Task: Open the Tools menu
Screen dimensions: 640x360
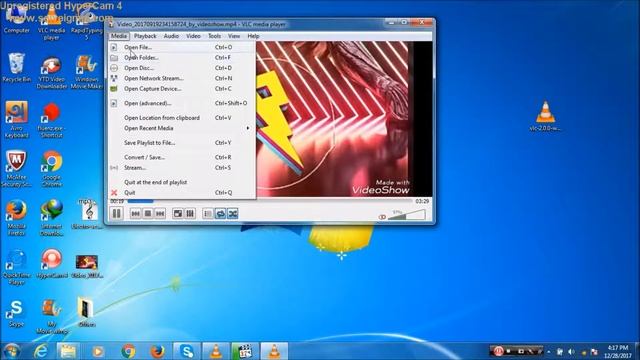Action: click(x=214, y=36)
